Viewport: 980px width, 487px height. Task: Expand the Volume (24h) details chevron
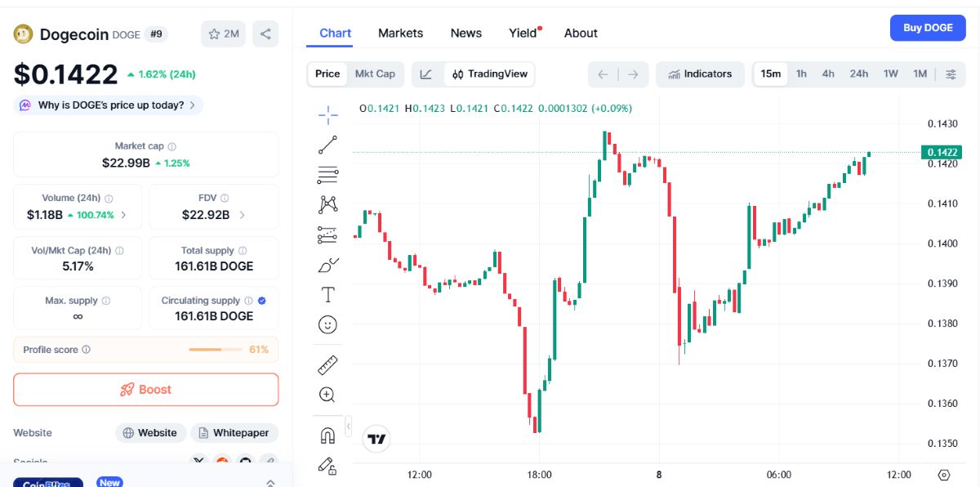[123, 215]
